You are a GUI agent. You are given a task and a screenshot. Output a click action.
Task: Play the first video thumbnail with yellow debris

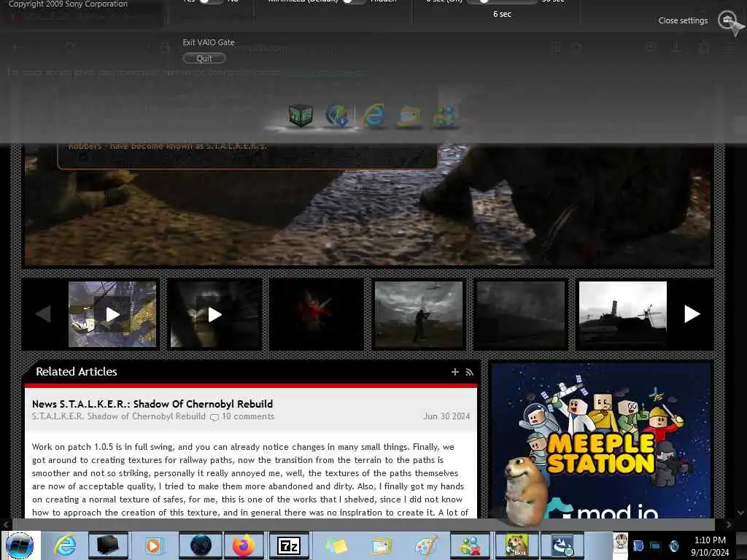click(112, 314)
